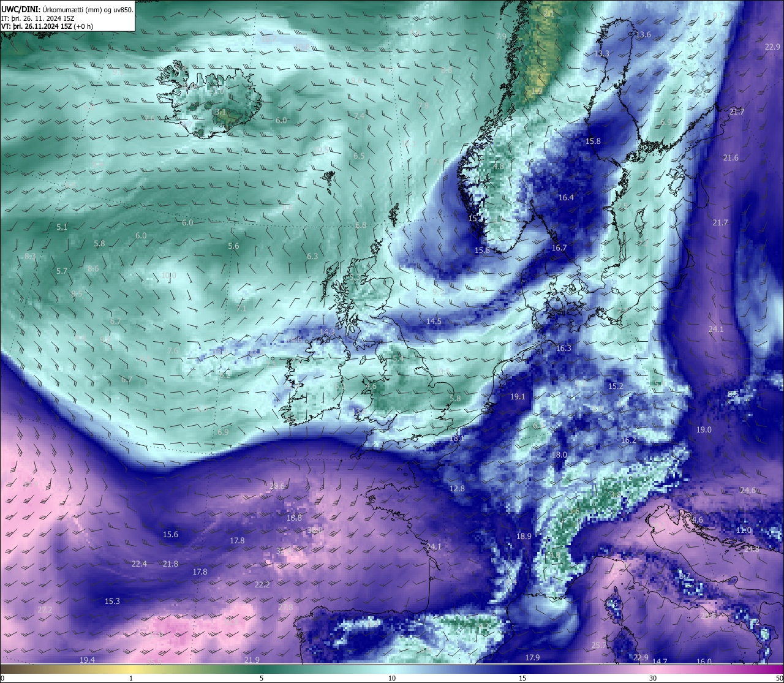This screenshot has width=784, height=683.
Task: Click the map value 6.8
Action: 361,225
